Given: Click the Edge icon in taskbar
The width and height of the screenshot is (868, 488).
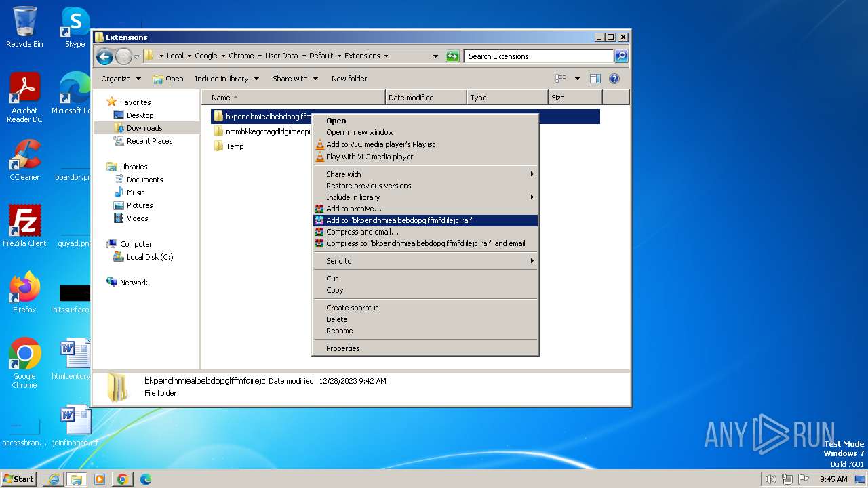Looking at the screenshot, I should 146,479.
